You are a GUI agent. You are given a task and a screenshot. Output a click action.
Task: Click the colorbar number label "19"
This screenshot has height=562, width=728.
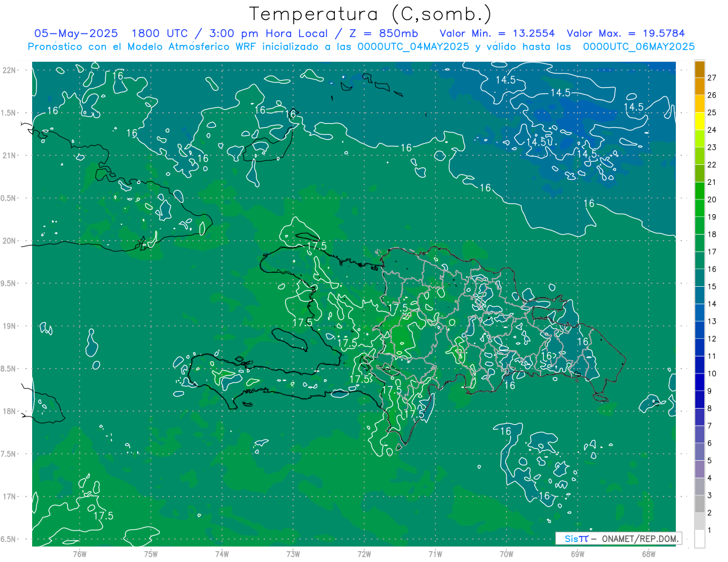tap(712, 217)
